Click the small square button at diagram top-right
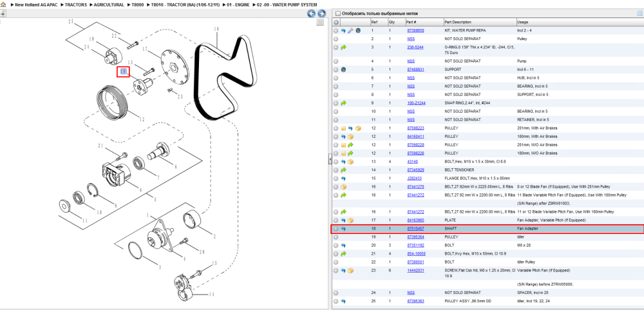This screenshot has width=644, height=310. point(320,23)
